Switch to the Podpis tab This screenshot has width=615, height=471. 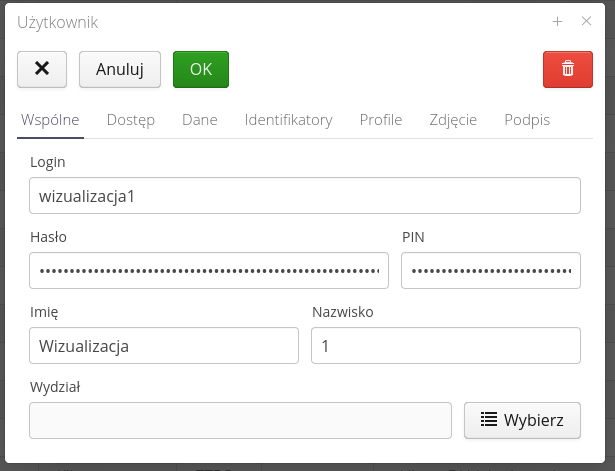(x=527, y=120)
